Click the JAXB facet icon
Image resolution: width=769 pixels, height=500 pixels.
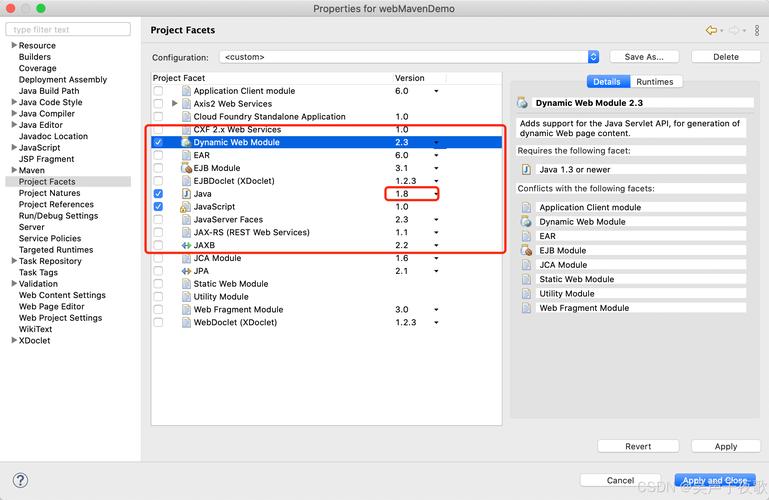pos(185,245)
